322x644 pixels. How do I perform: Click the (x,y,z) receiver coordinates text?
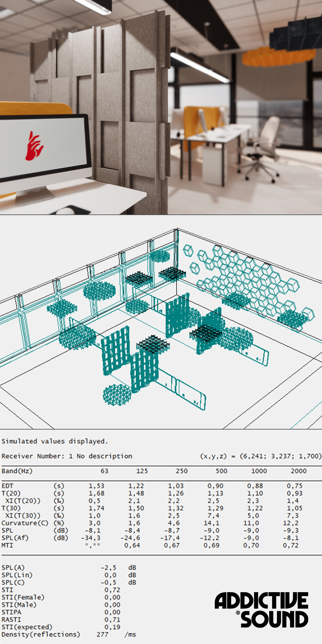click(x=260, y=456)
